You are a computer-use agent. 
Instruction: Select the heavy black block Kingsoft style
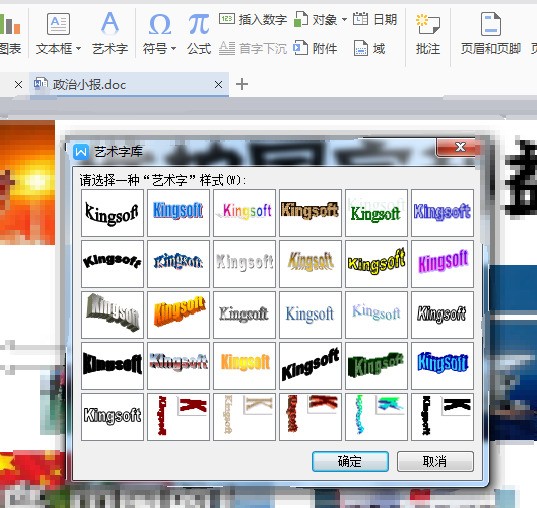click(x=112, y=365)
